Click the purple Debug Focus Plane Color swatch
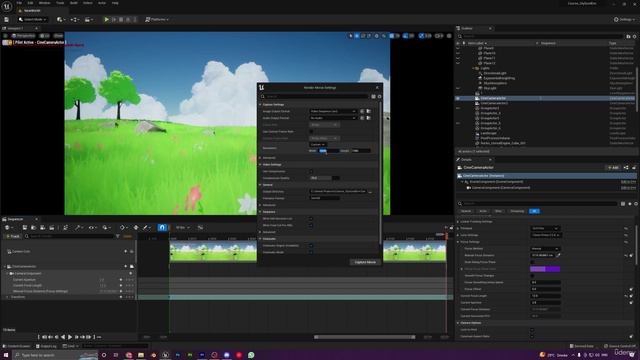640x360 pixels. click(545, 269)
